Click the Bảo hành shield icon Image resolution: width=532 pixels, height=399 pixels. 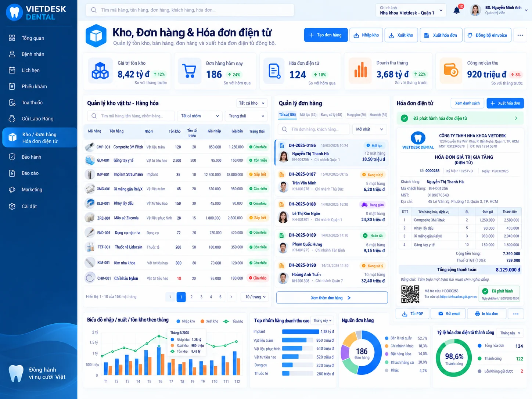(12, 157)
